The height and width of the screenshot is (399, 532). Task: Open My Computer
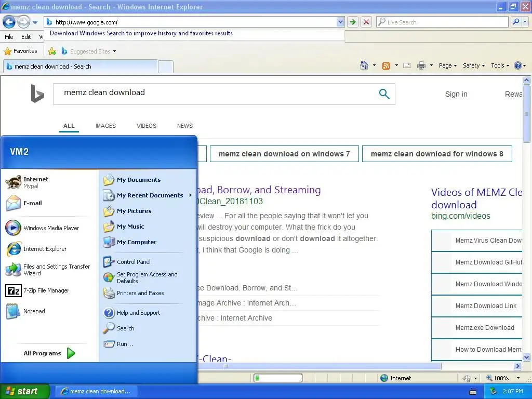coord(148,242)
